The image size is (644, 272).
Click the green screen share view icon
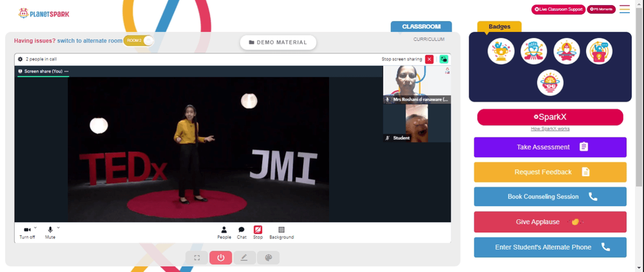(444, 59)
